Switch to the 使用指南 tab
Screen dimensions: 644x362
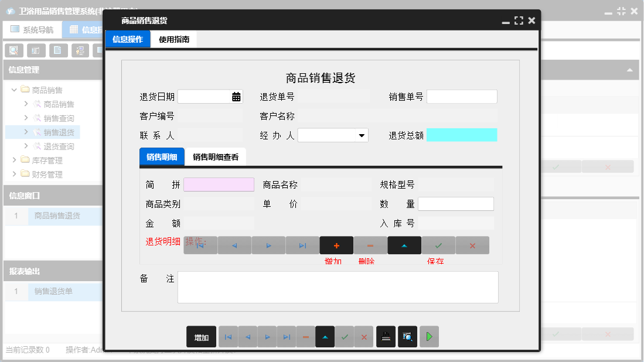click(x=174, y=39)
